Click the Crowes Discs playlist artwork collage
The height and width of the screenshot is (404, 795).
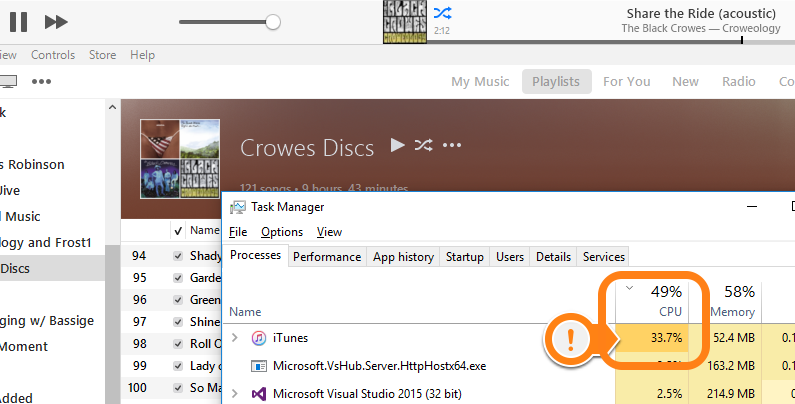(180, 159)
